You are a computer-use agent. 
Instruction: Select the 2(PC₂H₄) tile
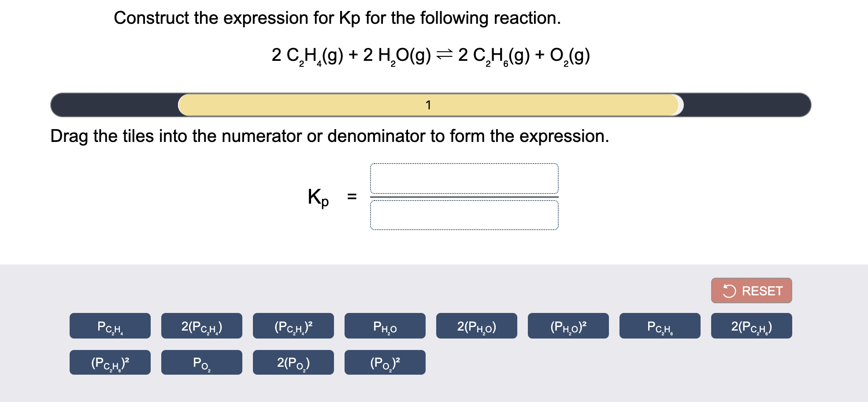coord(201,325)
